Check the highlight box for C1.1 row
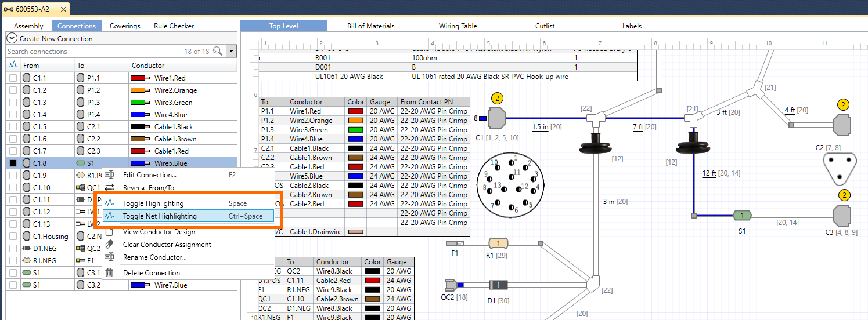This screenshot has width=868, height=320. click(13, 78)
